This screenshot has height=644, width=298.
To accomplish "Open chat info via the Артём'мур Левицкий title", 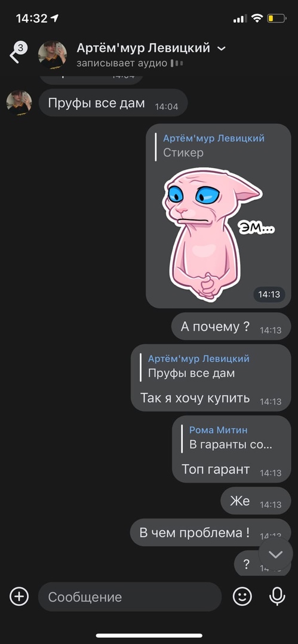I will [x=143, y=48].
